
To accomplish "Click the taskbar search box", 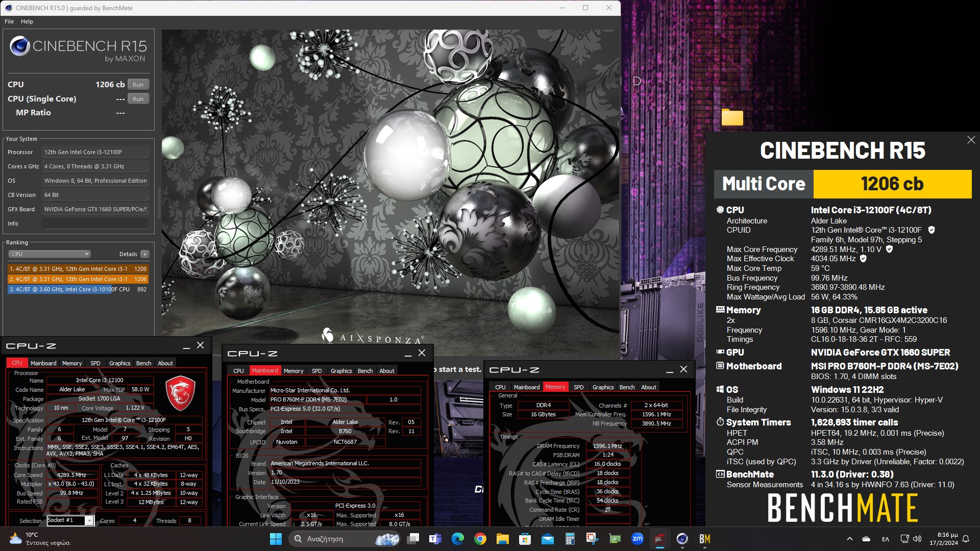I will [x=346, y=539].
